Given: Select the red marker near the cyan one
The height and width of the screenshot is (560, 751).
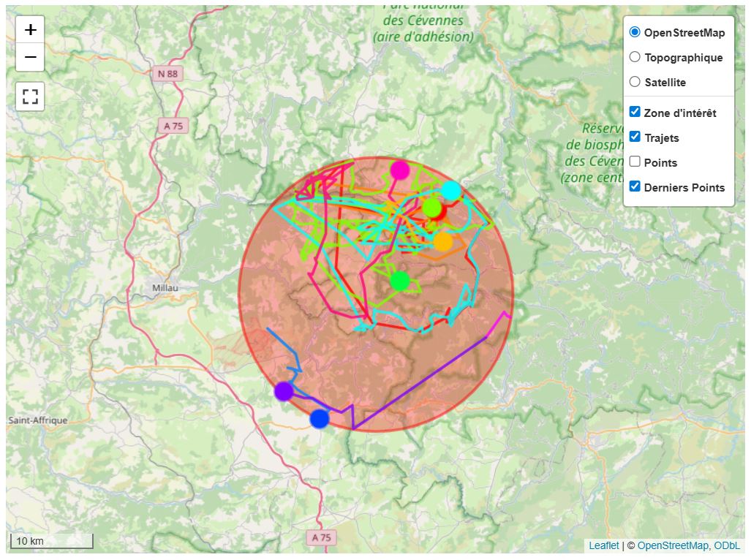Looking at the screenshot, I should coord(442,213).
